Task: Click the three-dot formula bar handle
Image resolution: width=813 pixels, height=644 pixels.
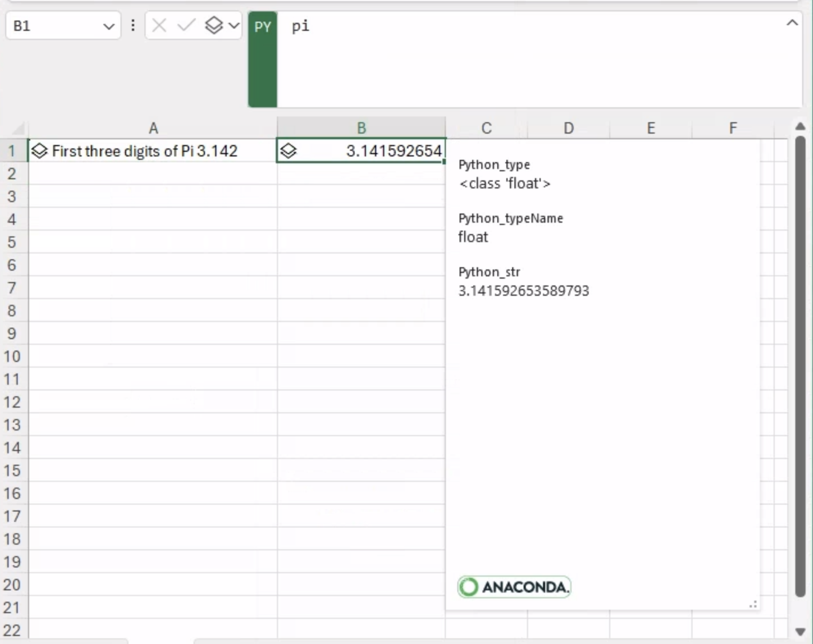Action: (x=133, y=26)
